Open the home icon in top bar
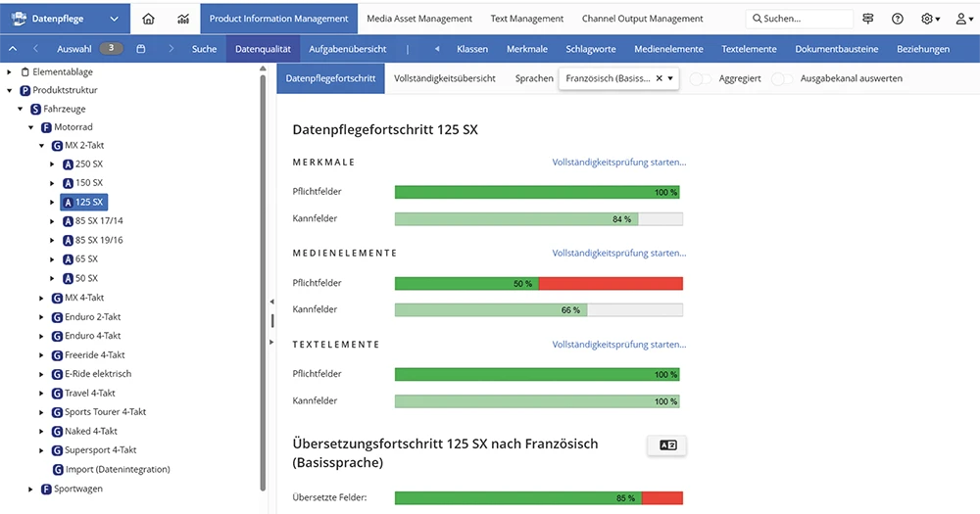Image resolution: width=980 pixels, height=514 pixels. (148, 19)
